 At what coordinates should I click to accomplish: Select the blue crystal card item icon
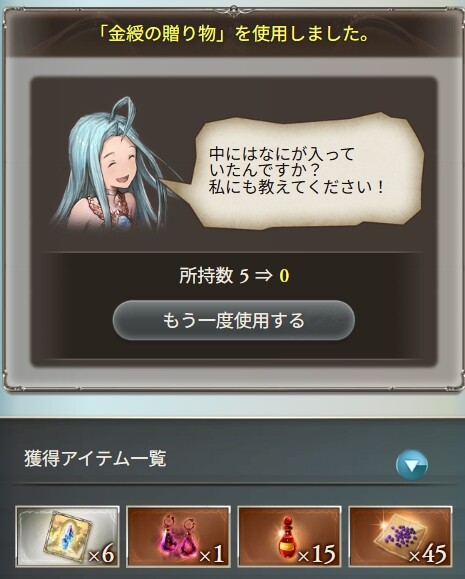67,537
